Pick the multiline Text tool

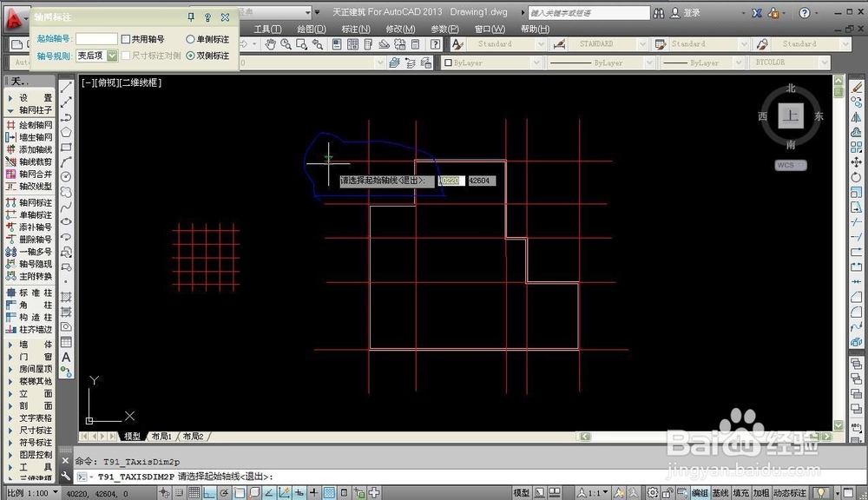click(66, 357)
